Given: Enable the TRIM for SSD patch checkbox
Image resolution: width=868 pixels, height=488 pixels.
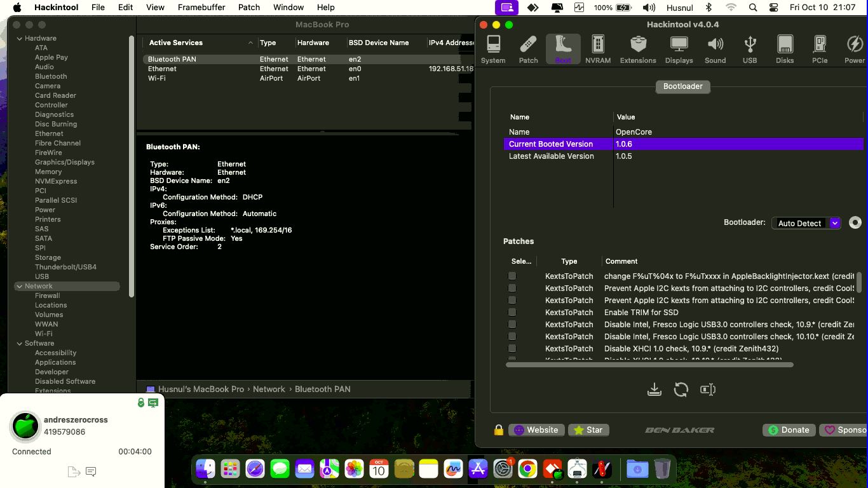Looking at the screenshot, I should point(512,312).
